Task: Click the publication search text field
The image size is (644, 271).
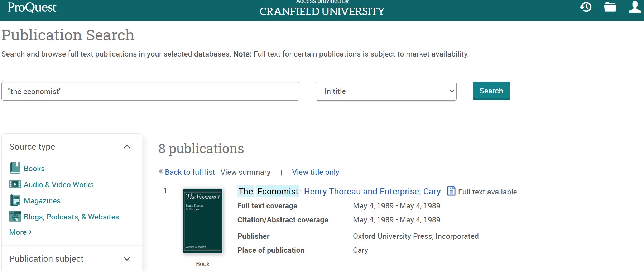Action: click(x=150, y=91)
